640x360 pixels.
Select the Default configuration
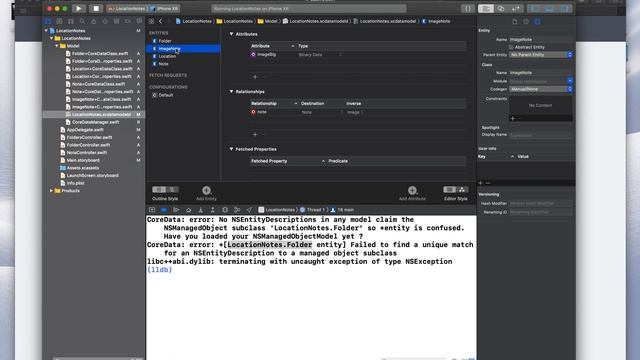point(166,95)
